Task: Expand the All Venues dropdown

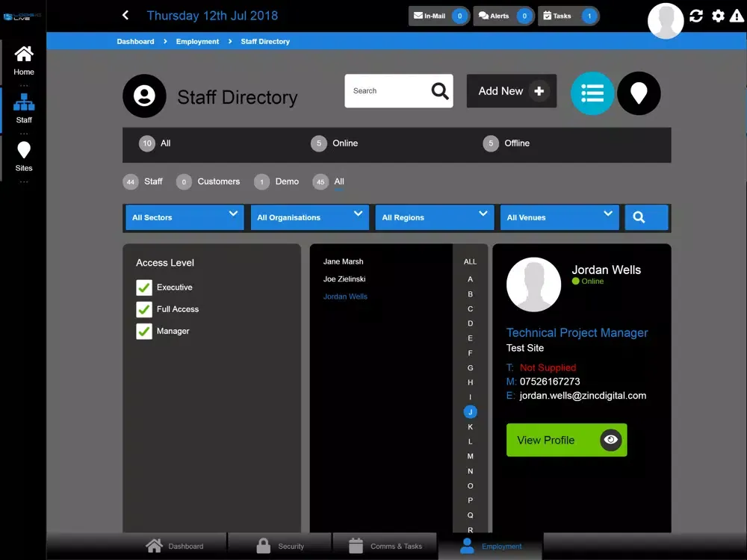Action: [x=560, y=217]
